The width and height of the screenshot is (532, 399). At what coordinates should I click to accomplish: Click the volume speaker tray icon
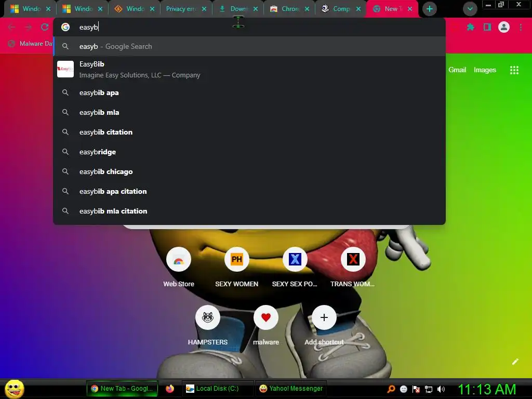pyautogui.click(x=441, y=389)
